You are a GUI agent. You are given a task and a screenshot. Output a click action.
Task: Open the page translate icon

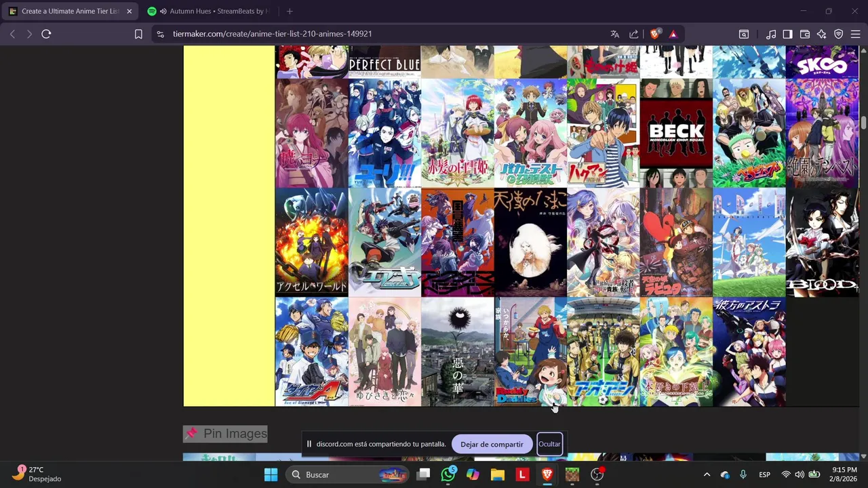pyautogui.click(x=615, y=34)
